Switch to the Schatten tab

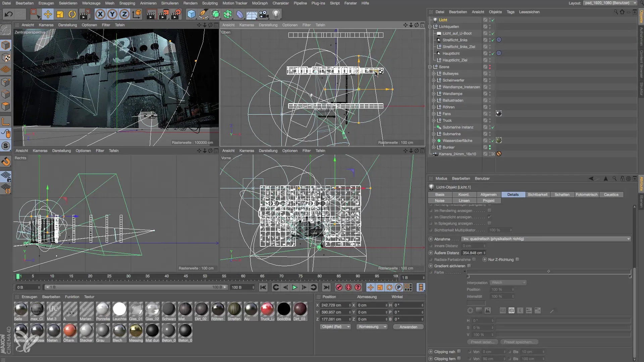coord(562,194)
